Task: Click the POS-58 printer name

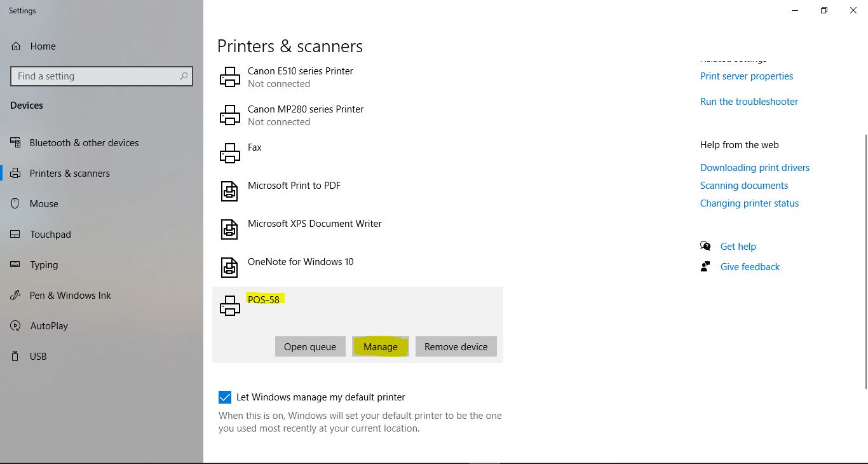Action: [264, 299]
